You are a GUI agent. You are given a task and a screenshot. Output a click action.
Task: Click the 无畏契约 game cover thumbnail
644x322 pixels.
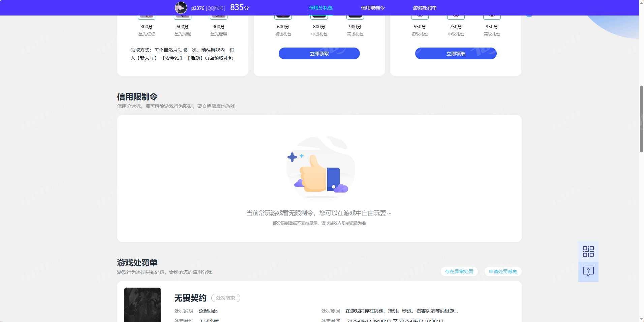pyautogui.click(x=143, y=305)
